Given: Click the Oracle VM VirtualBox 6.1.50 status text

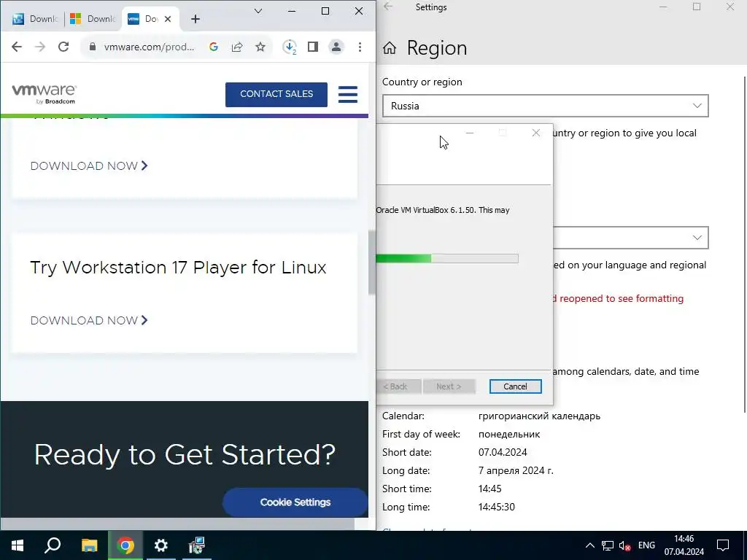Looking at the screenshot, I should tap(443, 210).
